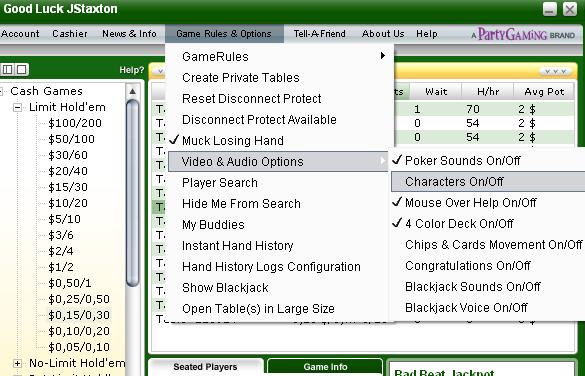Select $100/200 limit in game tree
Viewport: 585px width, 376px height.
75,123
